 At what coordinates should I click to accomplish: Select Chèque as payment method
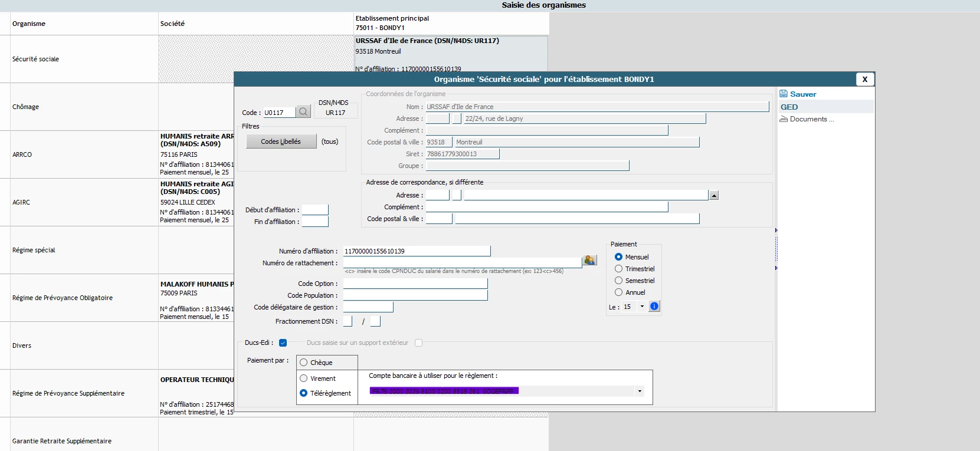[x=304, y=363]
